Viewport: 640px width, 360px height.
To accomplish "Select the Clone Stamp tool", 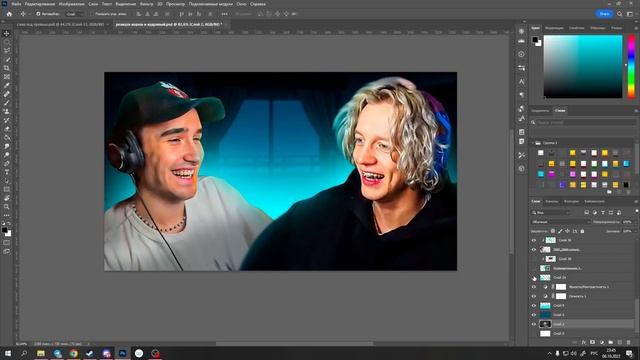I will click(7, 111).
